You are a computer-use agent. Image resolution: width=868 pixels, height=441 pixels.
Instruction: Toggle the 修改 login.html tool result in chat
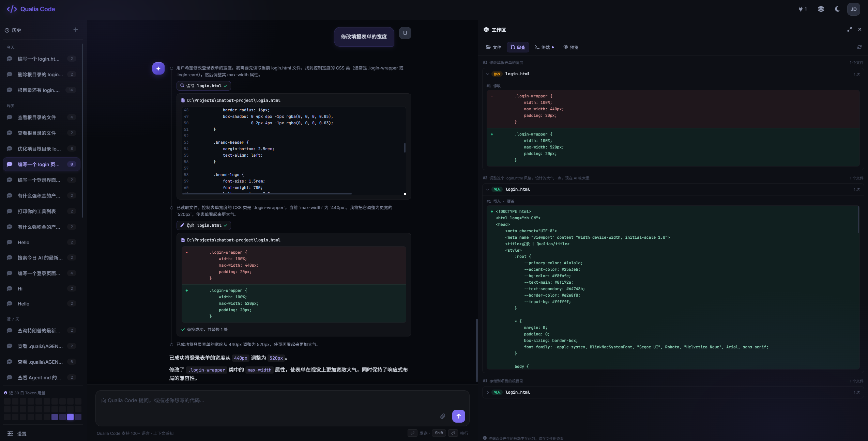pos(204,225)
